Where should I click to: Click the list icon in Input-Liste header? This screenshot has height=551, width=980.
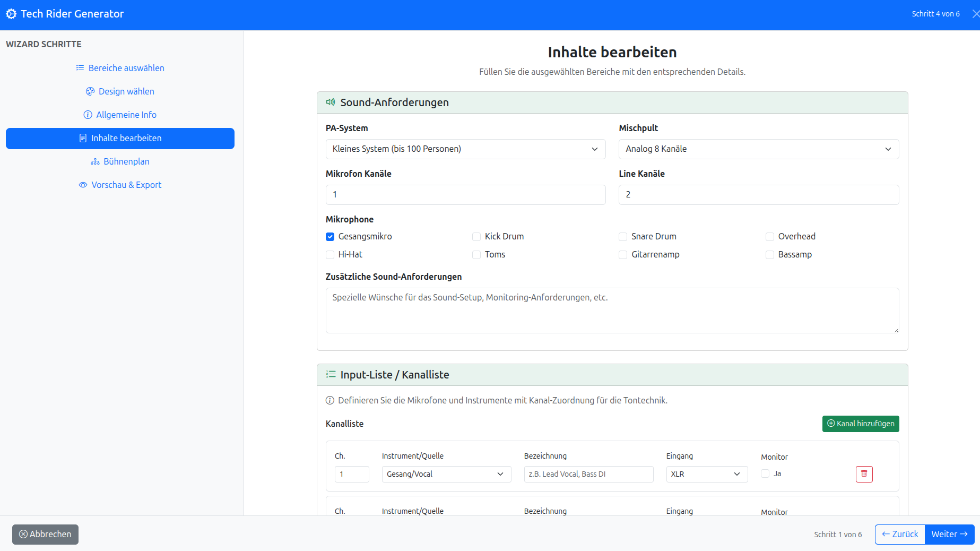tap(331, 374)
